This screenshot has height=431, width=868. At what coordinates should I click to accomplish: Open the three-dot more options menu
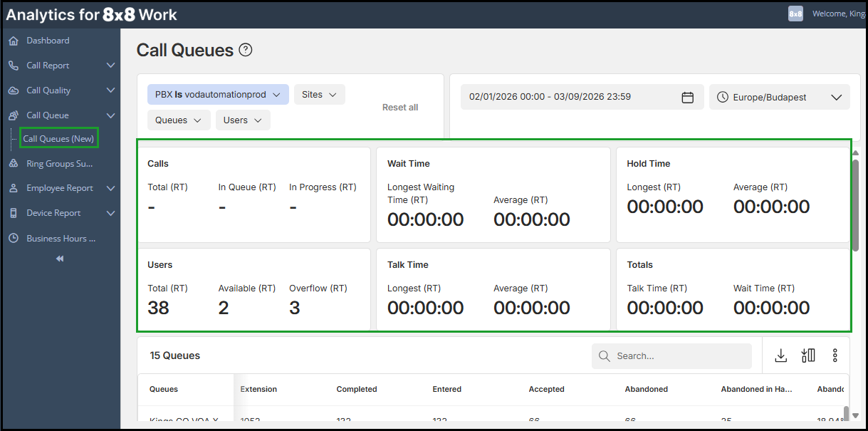coord(835,355)
